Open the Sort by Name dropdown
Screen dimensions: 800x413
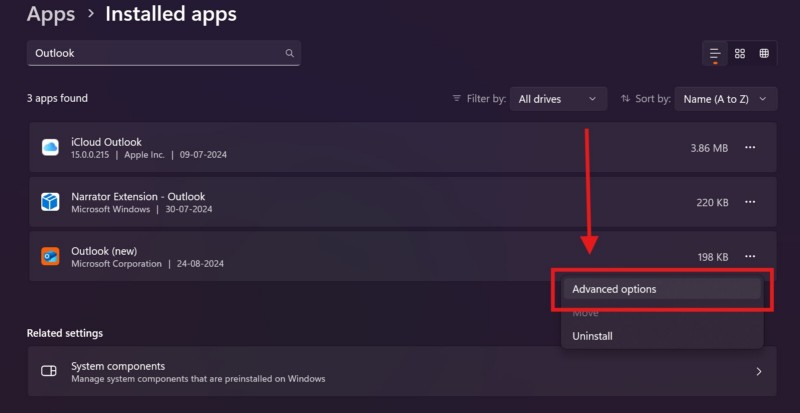coord(726,99)
